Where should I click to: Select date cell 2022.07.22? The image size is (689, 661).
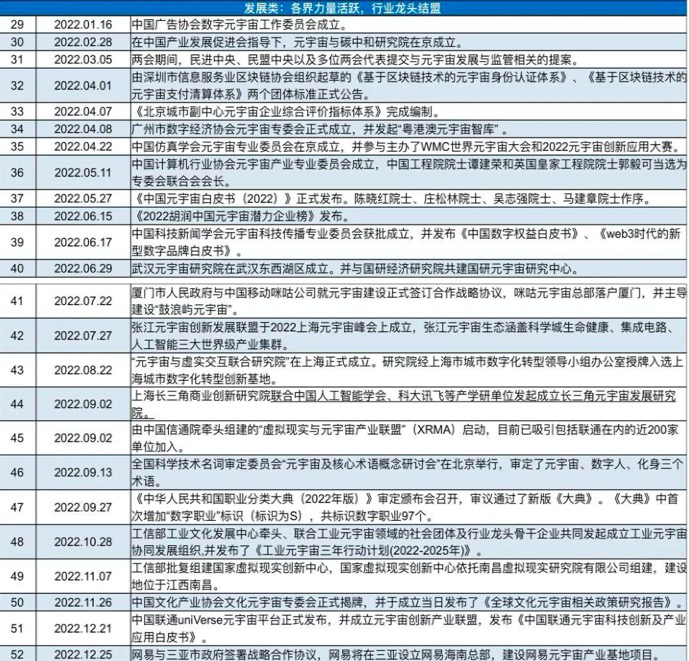click(83, 301)
